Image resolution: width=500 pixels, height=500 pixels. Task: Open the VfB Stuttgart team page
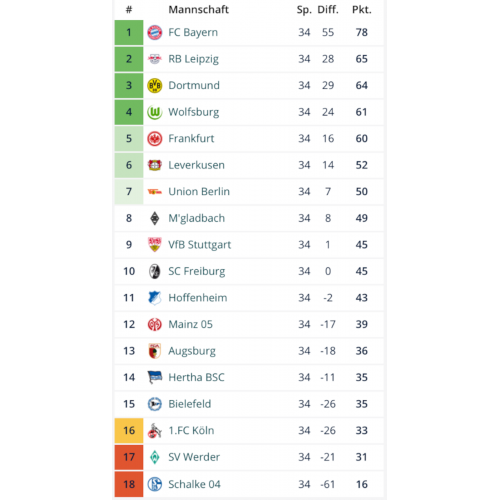(x=199, y=245)
